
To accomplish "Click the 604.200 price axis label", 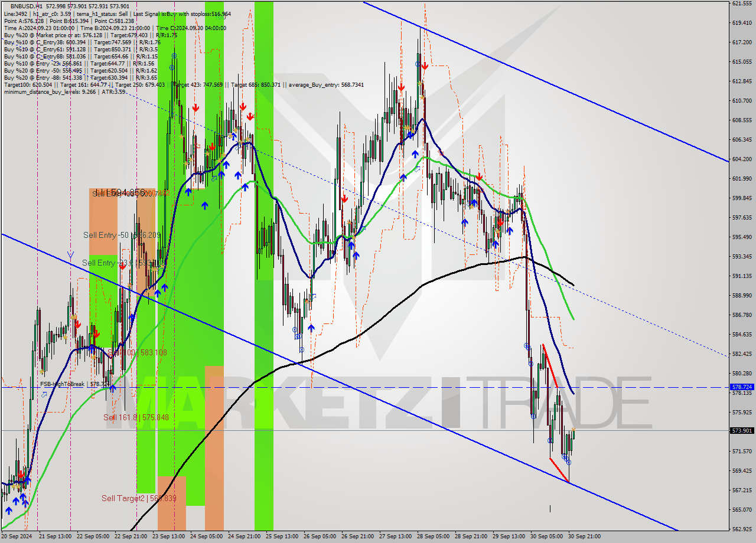I will pyautogui.click(x=742, y=159).
